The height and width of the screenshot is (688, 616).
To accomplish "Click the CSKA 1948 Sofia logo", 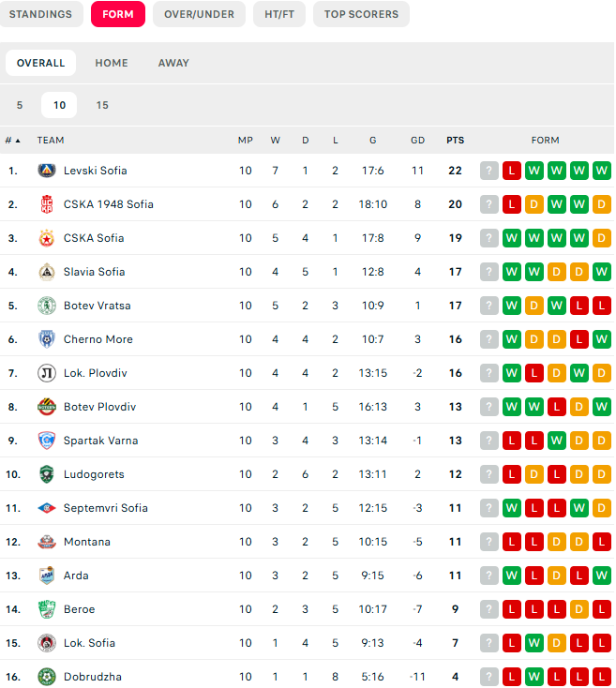I will coord(47,204).
